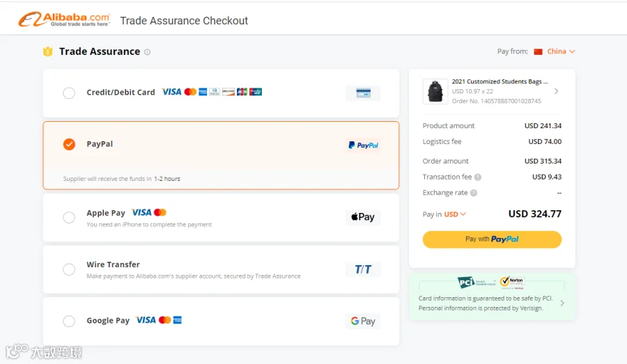Screen dimensions: 627x364
Task: Click the G Pay logo badge
Action: [x=363, y=321]
